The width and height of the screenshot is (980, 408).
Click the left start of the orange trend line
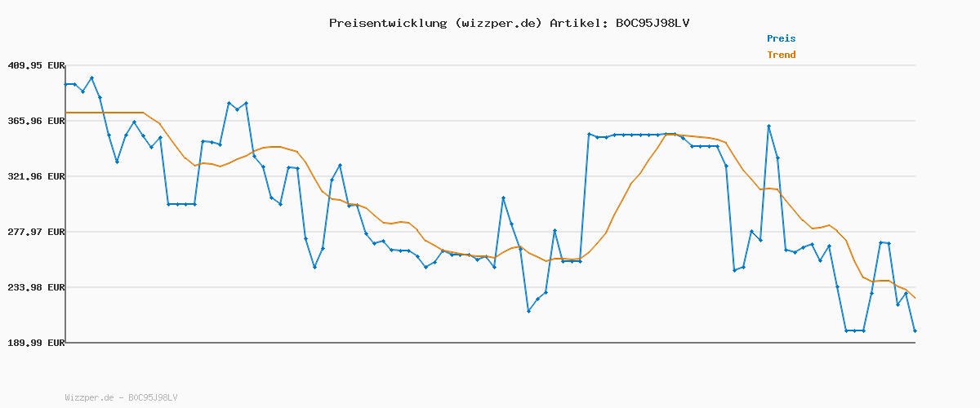[x=66, y=113]
